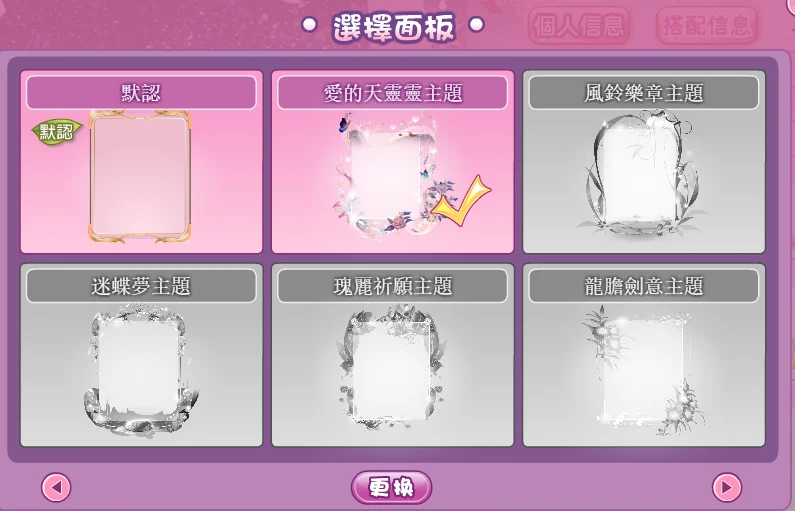
Task: Pick the 龍膽劍意主題 frame preview
Action: coord(644,370)
